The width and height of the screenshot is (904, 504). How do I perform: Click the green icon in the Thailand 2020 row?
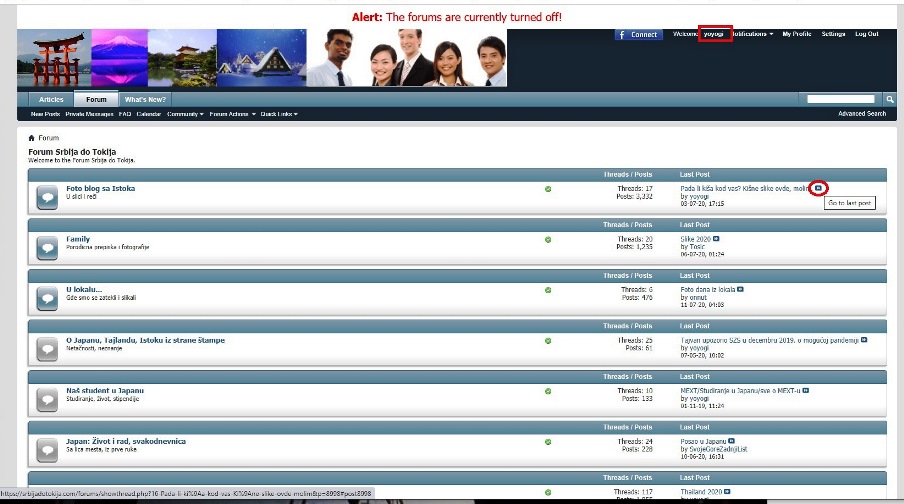[x=548, y=492]
